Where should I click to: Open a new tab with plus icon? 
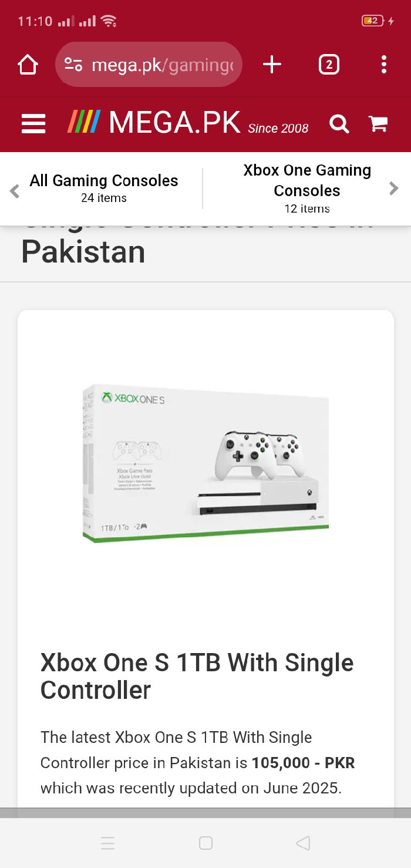point(272,65)
